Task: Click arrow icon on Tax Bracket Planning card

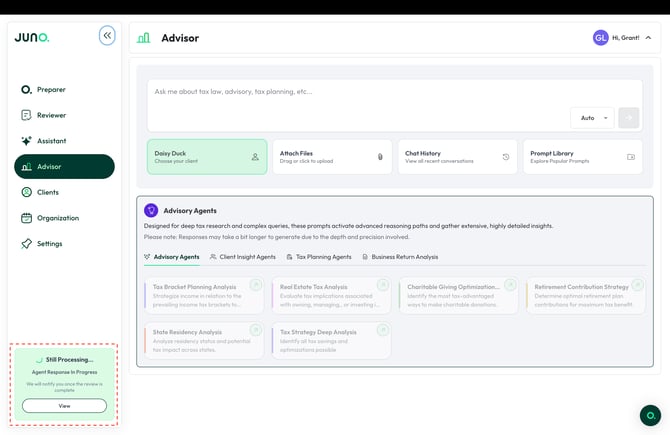Action: click(256, 285)
